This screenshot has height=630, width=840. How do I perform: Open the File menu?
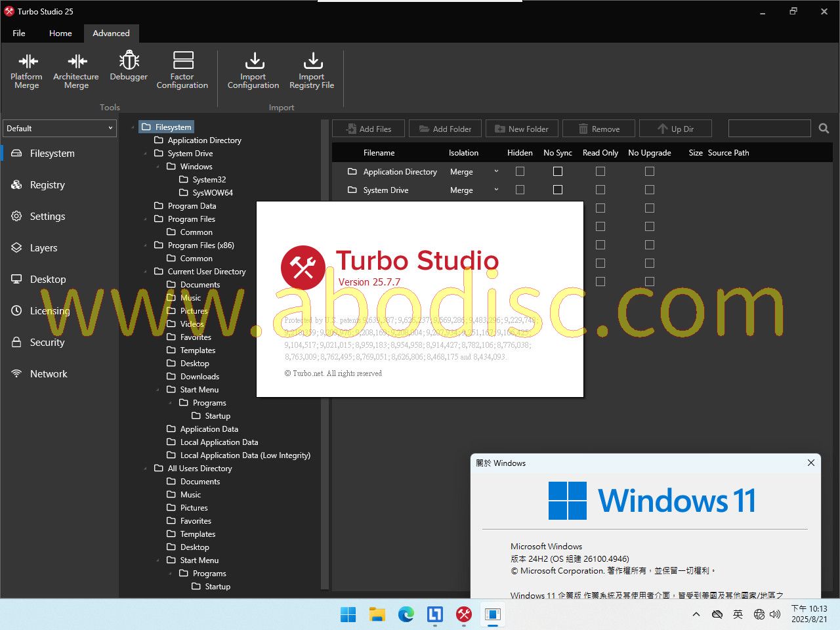tap(19, 33)
